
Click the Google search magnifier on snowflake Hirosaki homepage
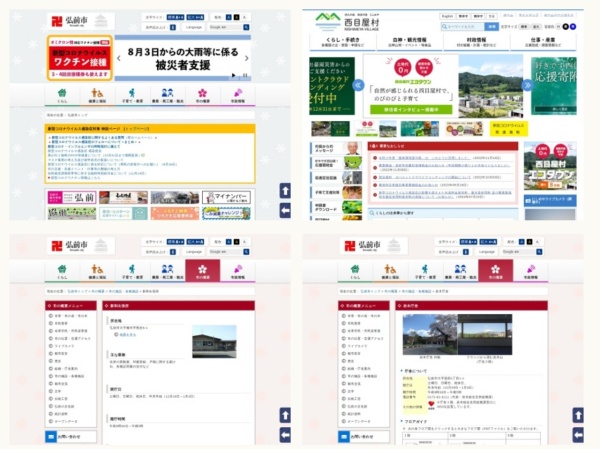pyautogui.click(x=246, y=27)
